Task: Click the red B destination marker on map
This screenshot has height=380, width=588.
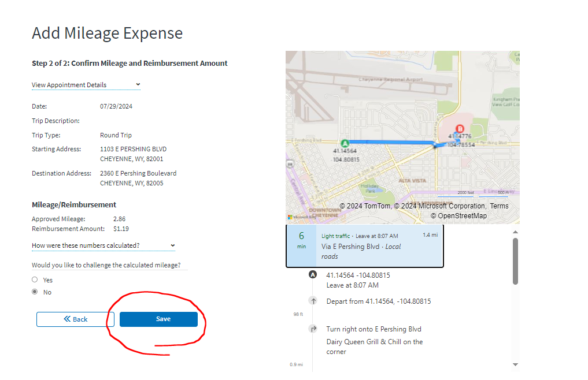Action: pyautogui.click(x=460, y=129)
